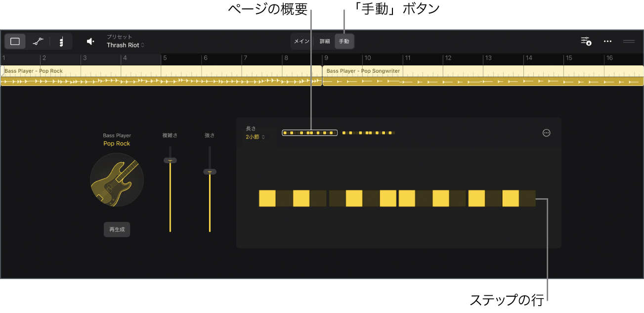This screenshot has width=644, height=313.
Task: Toggle the third step in the step row
Action: click(x=301, y=198)
